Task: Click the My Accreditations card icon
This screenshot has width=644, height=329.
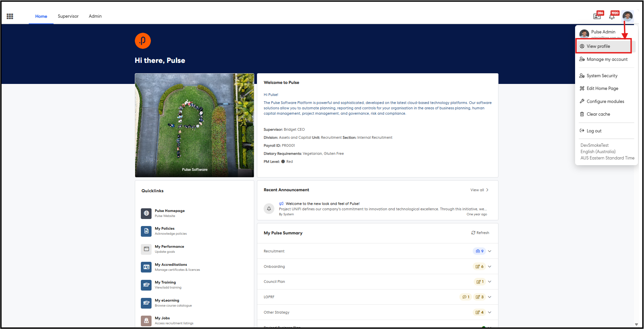Action: point(146,267)
